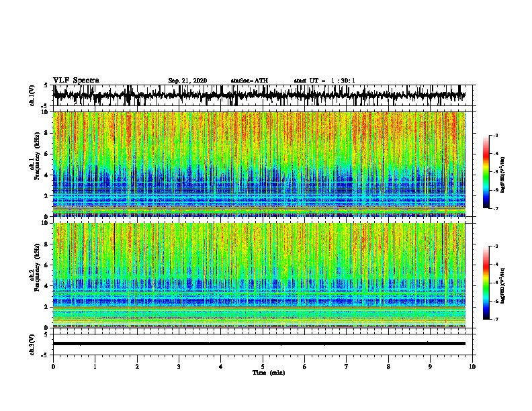The height and width of the screenshot is (411, 532).
Task: Click the "start UT = 1:30:1" header text
Action: [324, 81]
